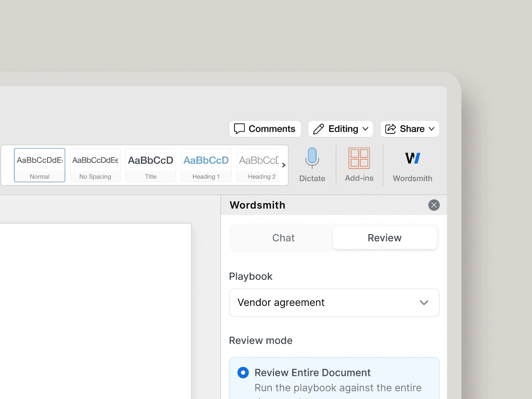The image size is (532, 399).
Task: Select the Review Entire Document radio option
Action: [x=243, y=372]
